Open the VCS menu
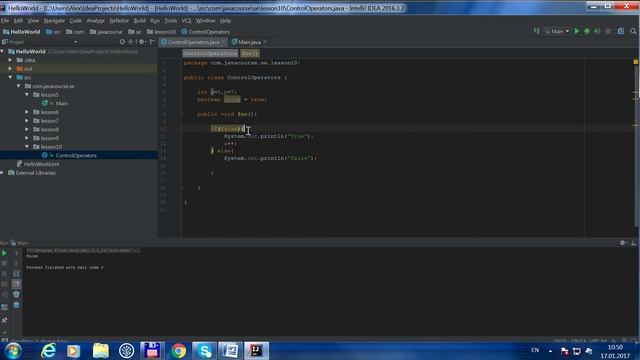The width and height of the screenshot is (640, 360). (x=186, y=20)
